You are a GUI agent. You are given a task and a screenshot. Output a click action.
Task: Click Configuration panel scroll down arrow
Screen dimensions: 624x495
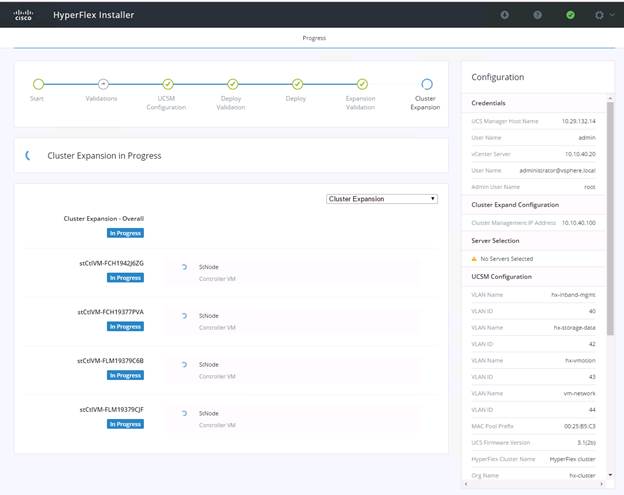pos(610,475)
